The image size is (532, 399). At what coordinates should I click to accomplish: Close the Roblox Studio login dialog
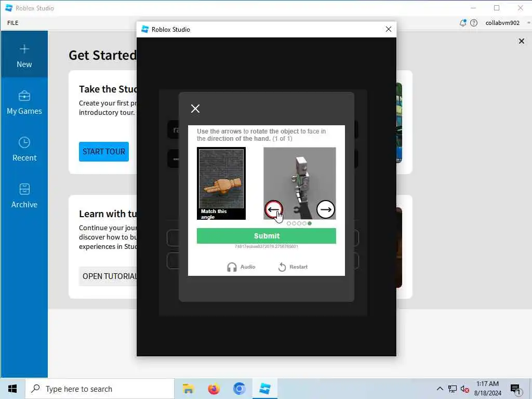click(x=389, y=29)
